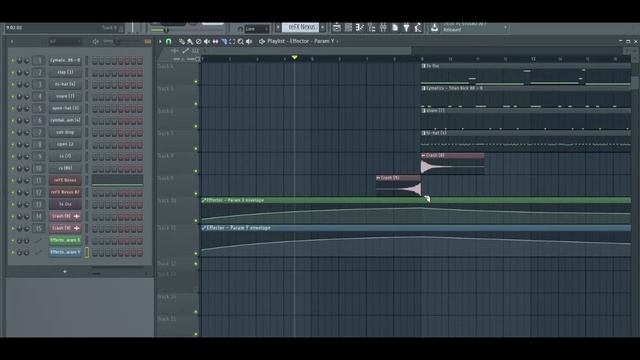The width and height of the screenshot is (640, 360).
Task: Select the slice tool in playlist toolbar
Action: [x=224, y=41]
